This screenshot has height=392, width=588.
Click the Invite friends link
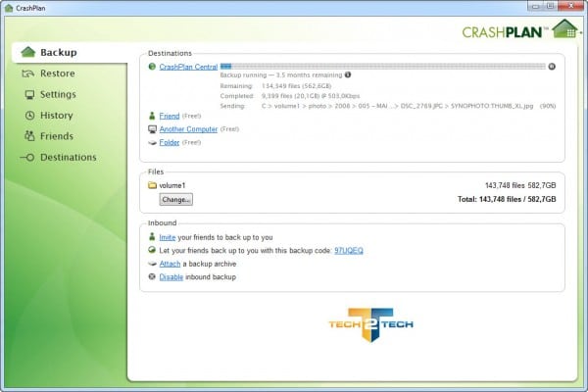168,237
